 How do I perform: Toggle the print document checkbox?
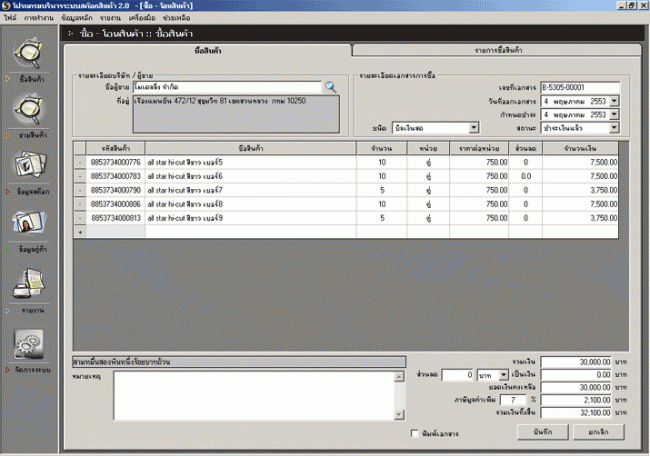414,433
